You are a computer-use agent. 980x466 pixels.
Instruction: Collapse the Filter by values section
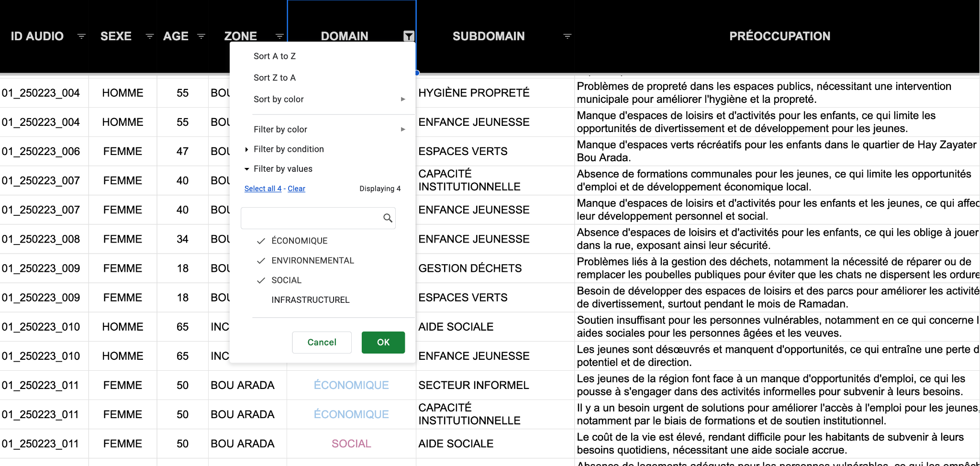[283, 168]
